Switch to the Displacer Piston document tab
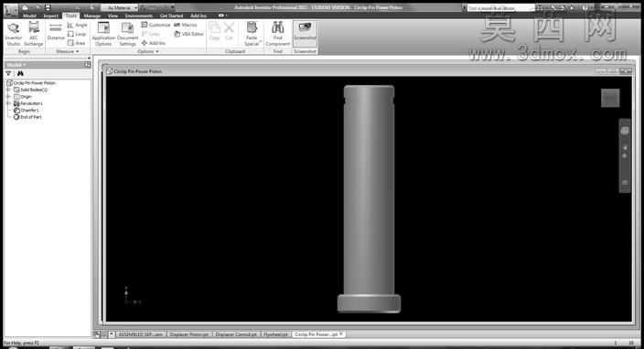The width and height of the screenshot is (644, 349). [189, 334]
